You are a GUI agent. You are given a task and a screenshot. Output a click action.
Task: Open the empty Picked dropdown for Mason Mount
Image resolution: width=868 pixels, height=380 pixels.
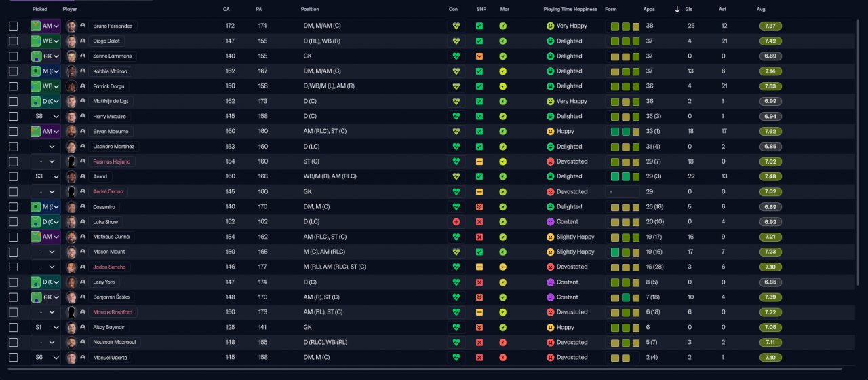tap(45, 252)
